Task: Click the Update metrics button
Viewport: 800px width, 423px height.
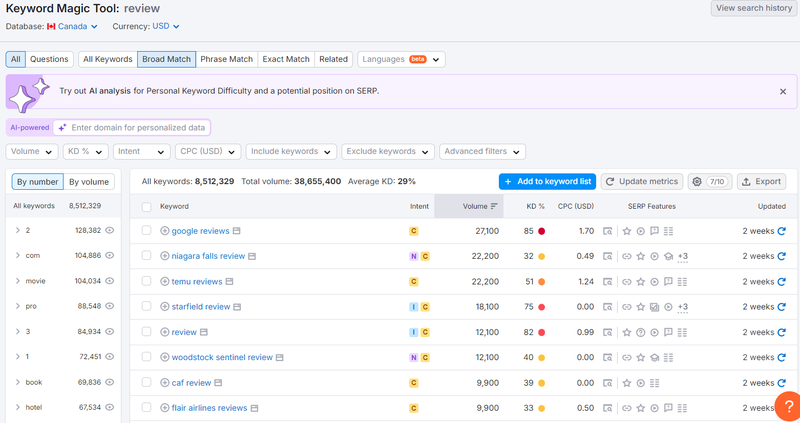Action: [642, 182]
